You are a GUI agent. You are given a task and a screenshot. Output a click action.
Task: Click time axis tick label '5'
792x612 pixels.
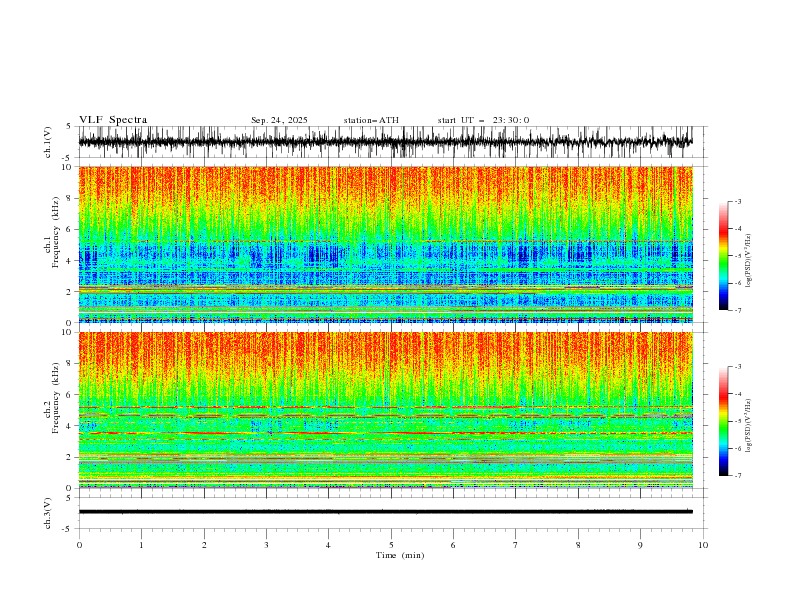[391, 545]
